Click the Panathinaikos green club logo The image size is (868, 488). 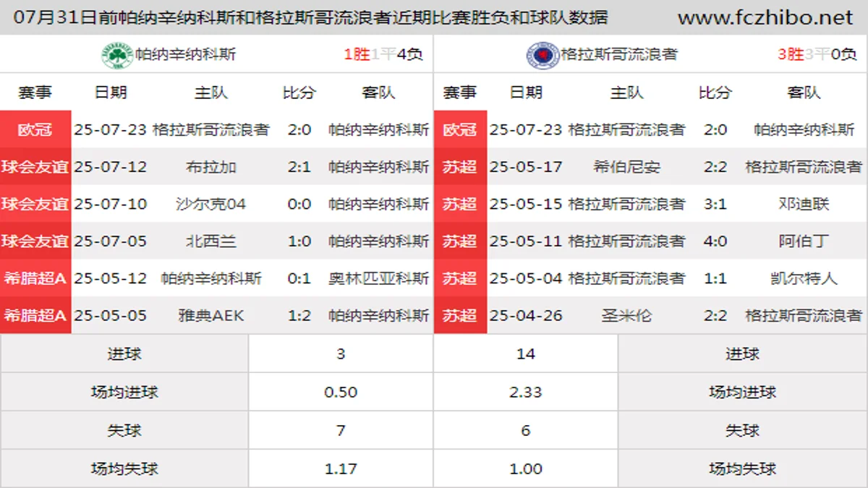(x=116, y=55)
